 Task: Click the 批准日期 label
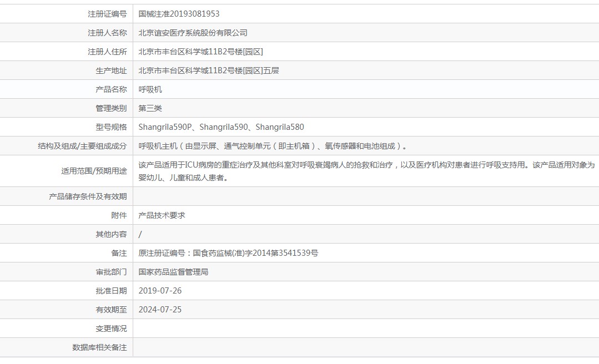(111, 291)
